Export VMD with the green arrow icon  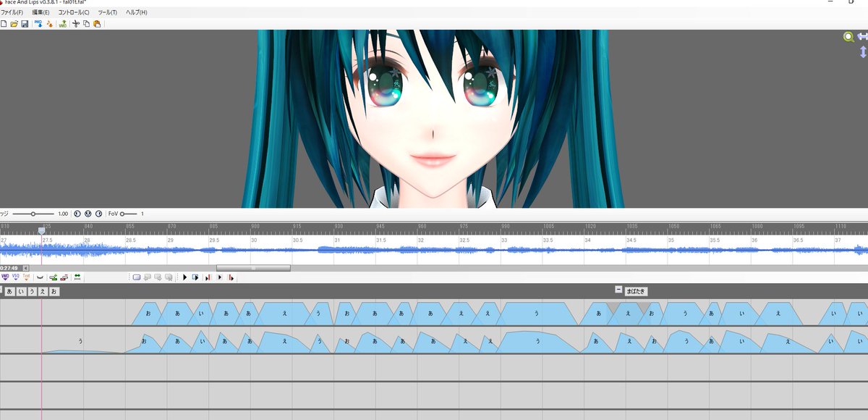coord(63,24)
